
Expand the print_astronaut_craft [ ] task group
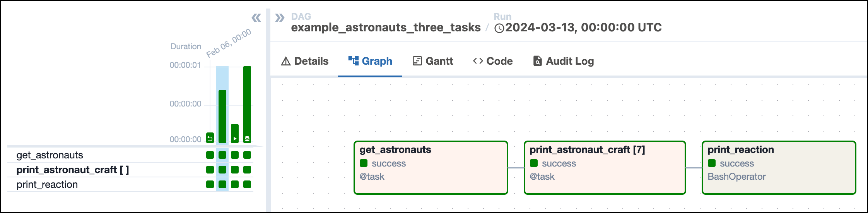72,170
